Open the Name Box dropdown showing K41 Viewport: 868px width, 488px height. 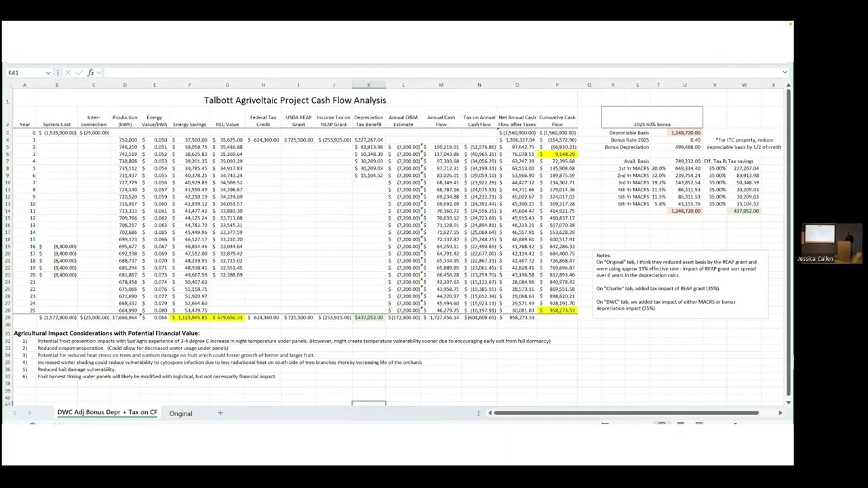[x=47, y=73]
